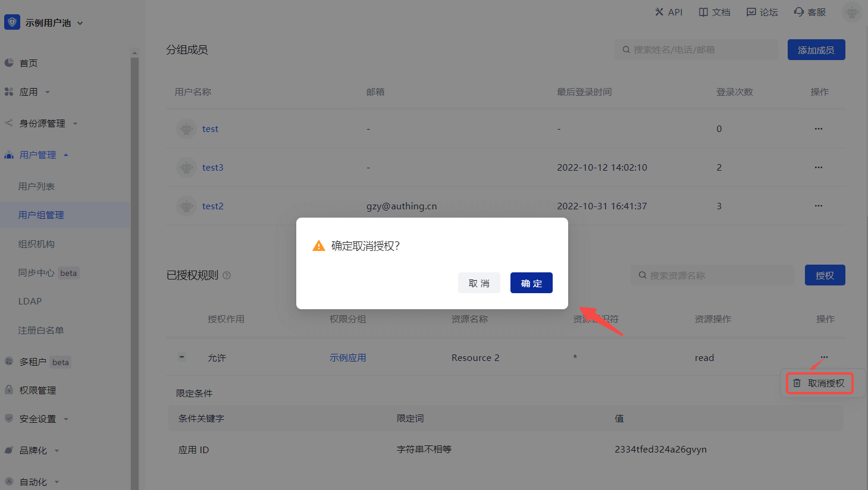Contact 客服 customer support
Image resolution: width=868 pixels, height=490 pixels.
point(810,12)
